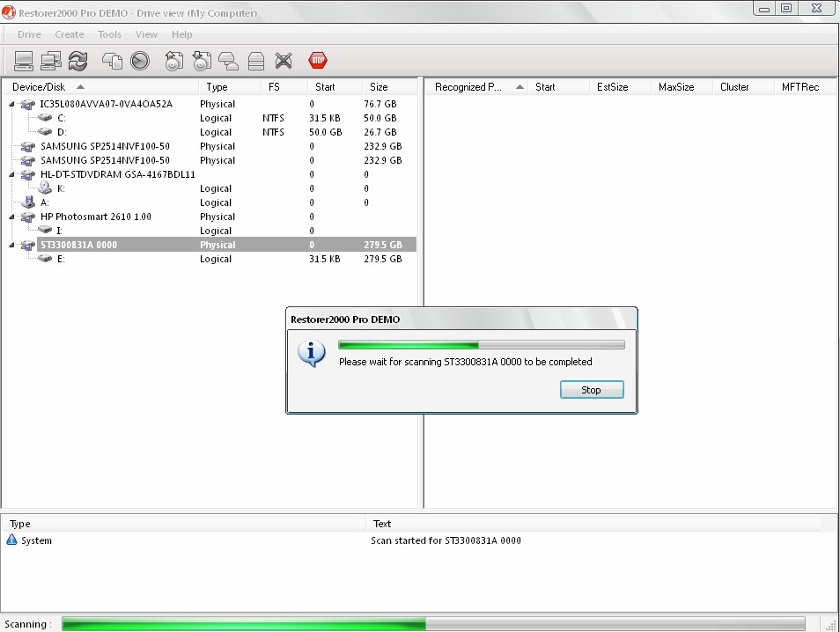The width and height of the screenshot is (840, 632).
Task: Collapse the IC35L080AVVA07-0VA4OA52A tree node
Action: click(x=11, y=105)
